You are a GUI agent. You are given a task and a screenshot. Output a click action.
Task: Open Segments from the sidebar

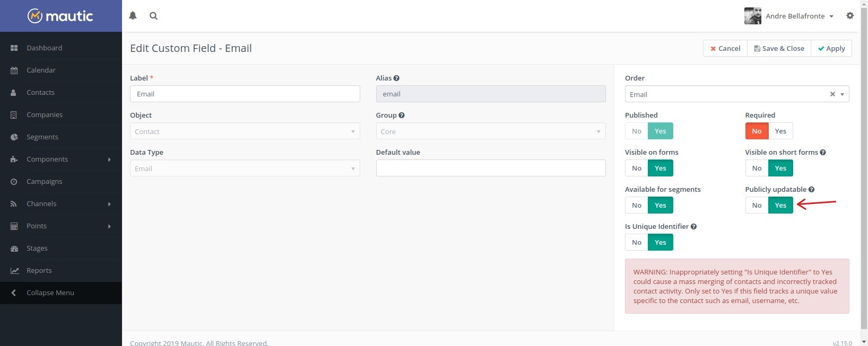[42, 137]
